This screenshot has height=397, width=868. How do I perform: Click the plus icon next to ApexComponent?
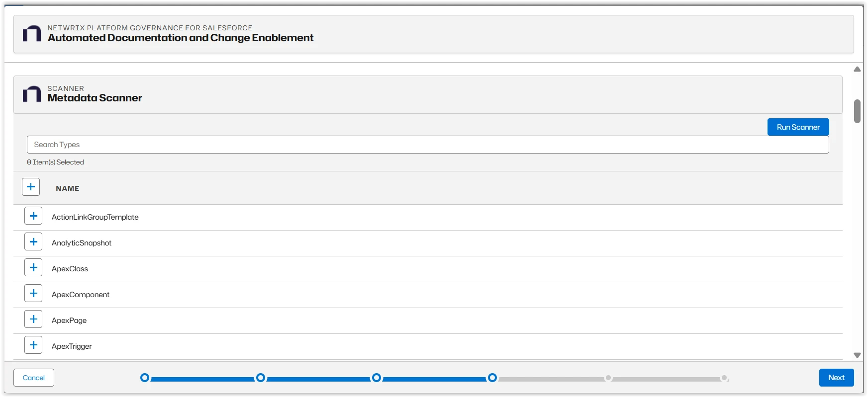click(33, 294)
